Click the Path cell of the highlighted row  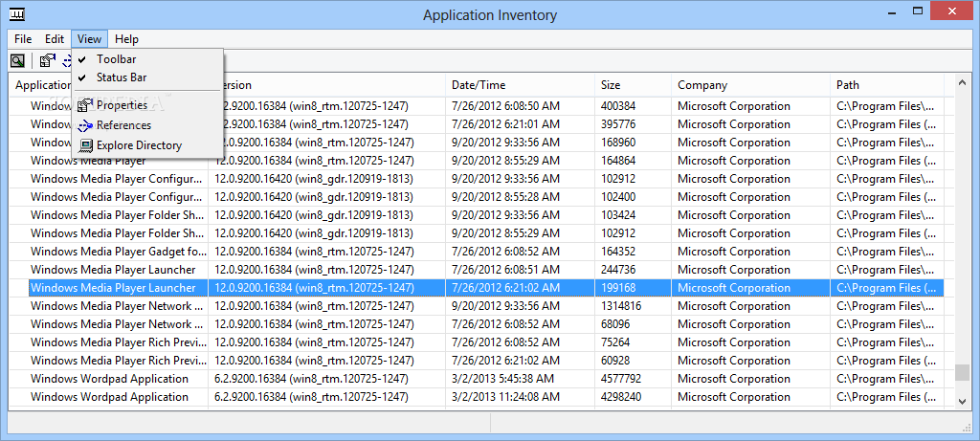tap(887, 288)
